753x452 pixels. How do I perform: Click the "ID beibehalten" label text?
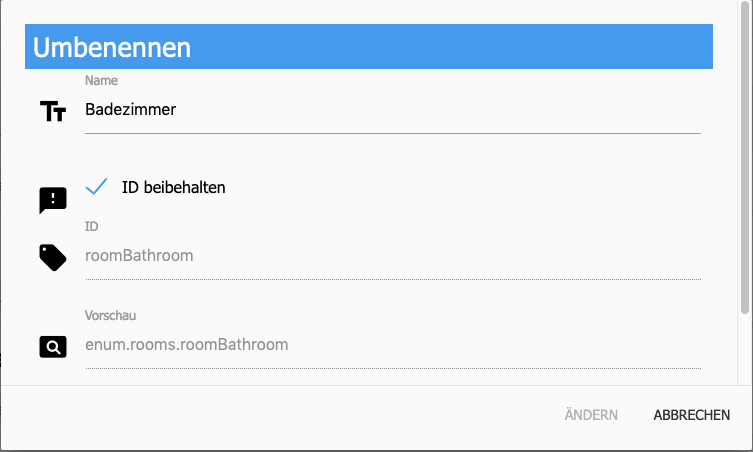pos(173,187)
